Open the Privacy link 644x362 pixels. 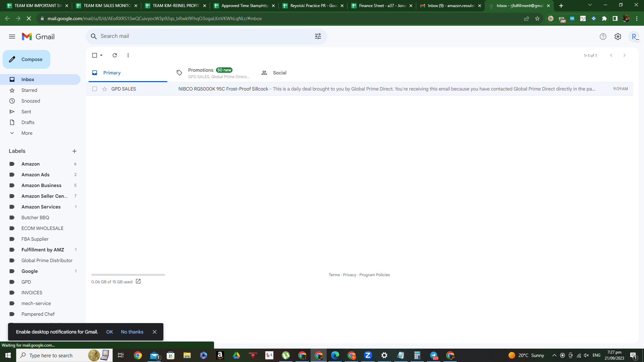[350, 275]
